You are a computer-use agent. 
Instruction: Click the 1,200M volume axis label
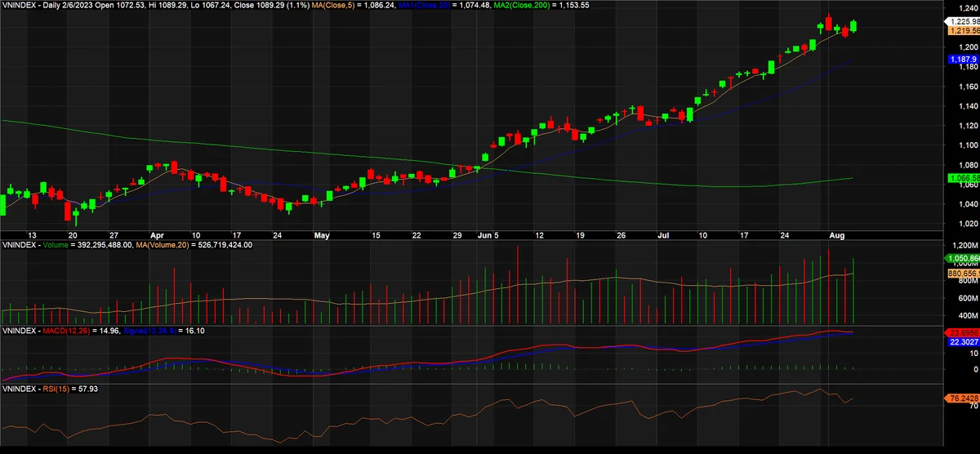967,245
